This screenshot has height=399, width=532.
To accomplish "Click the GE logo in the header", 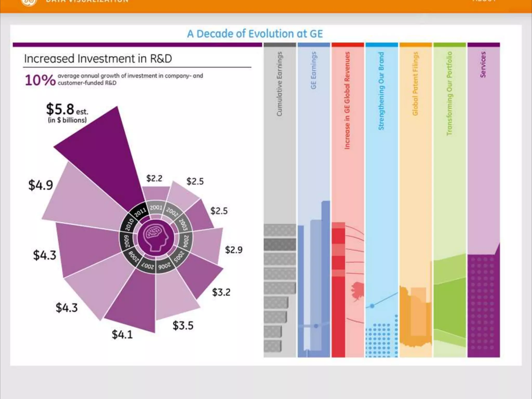I will click(x=29, y=2).
